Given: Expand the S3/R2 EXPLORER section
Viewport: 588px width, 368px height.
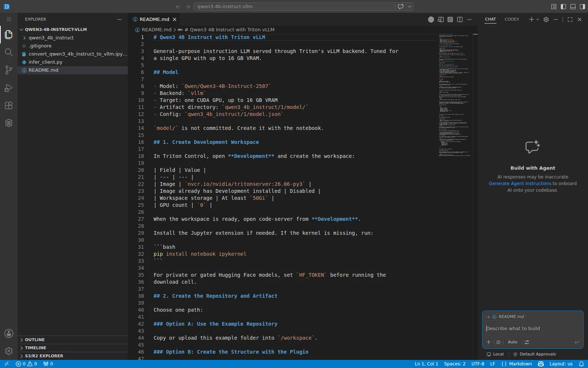Looking at the screenshot, I should 73,356.
